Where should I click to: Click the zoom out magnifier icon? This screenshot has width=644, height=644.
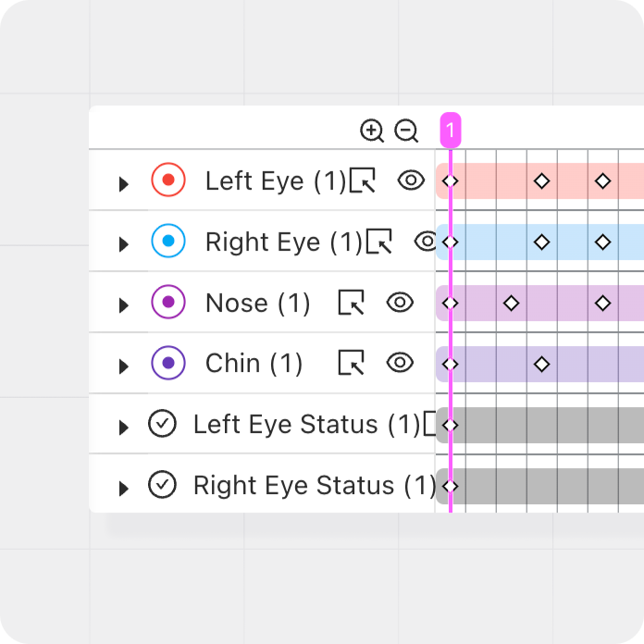pos(406,130)
